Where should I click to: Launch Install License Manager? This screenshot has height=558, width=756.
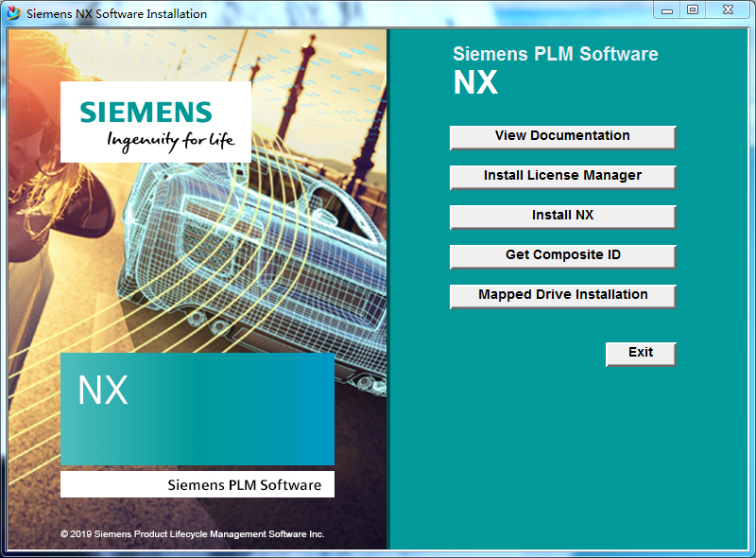click(x=562, y=177)
